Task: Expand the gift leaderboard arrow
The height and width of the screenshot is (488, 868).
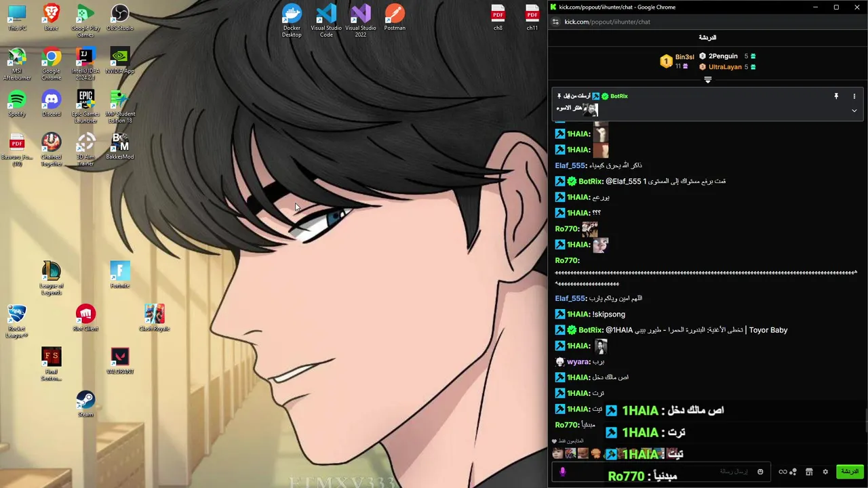Action: (707, 80)
